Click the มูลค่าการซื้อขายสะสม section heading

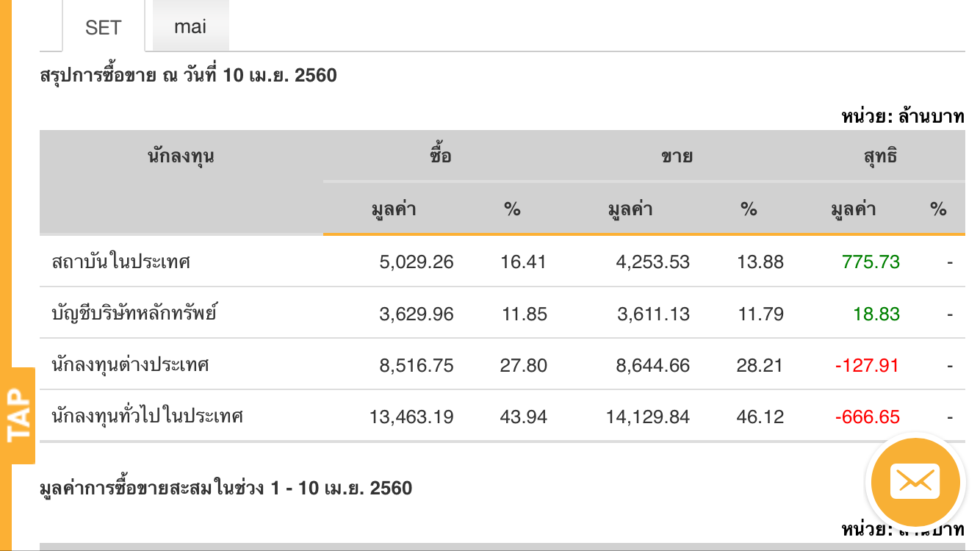pos(226,488)
